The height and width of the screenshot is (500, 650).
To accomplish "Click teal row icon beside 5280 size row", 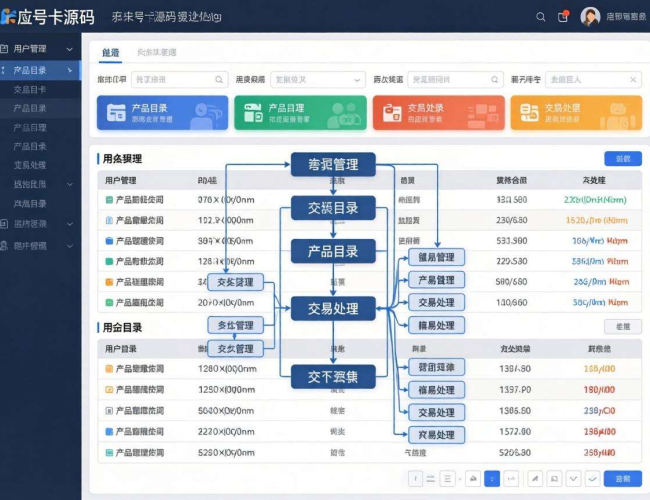I will [109, 453].
